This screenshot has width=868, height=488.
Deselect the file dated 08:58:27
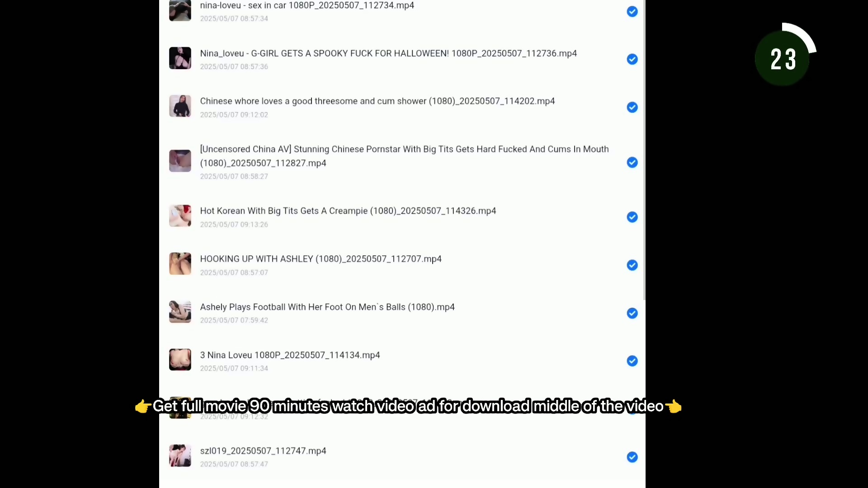[x=632, y=162]
